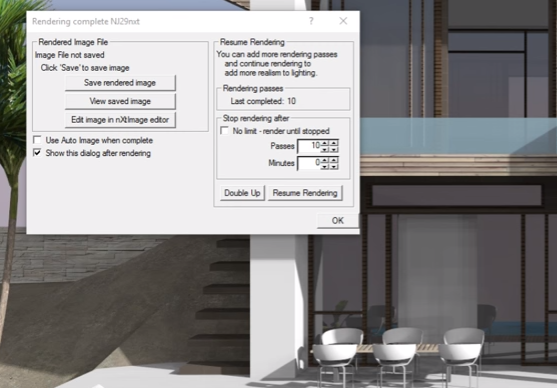Click inside the Minutes value field
Viewport: 560px width, 388px height.
[x=309, y=163]
